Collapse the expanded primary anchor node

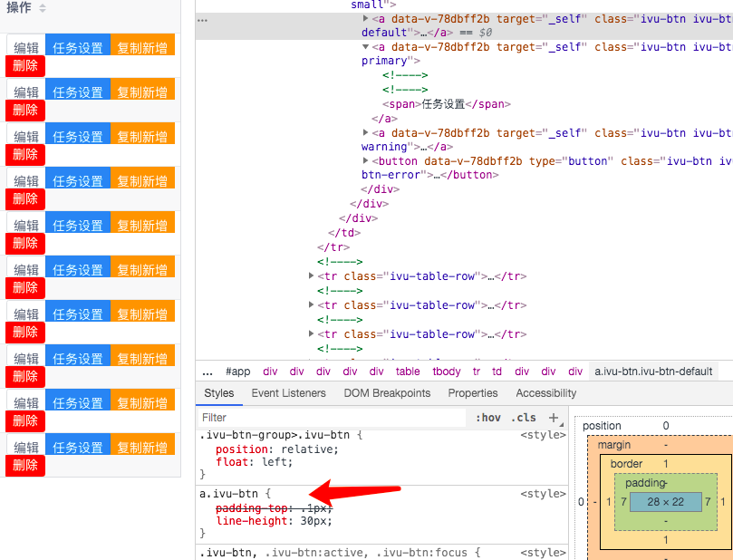365,47
